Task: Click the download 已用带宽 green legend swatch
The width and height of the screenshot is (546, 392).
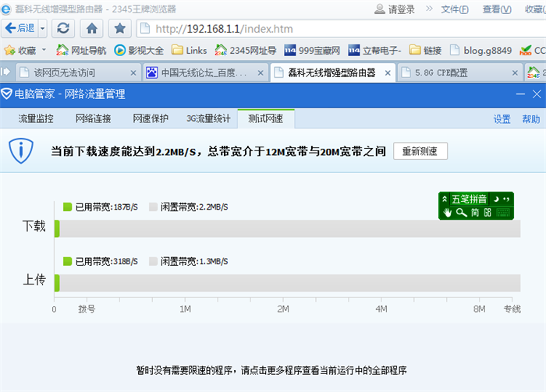Action: 67,207
